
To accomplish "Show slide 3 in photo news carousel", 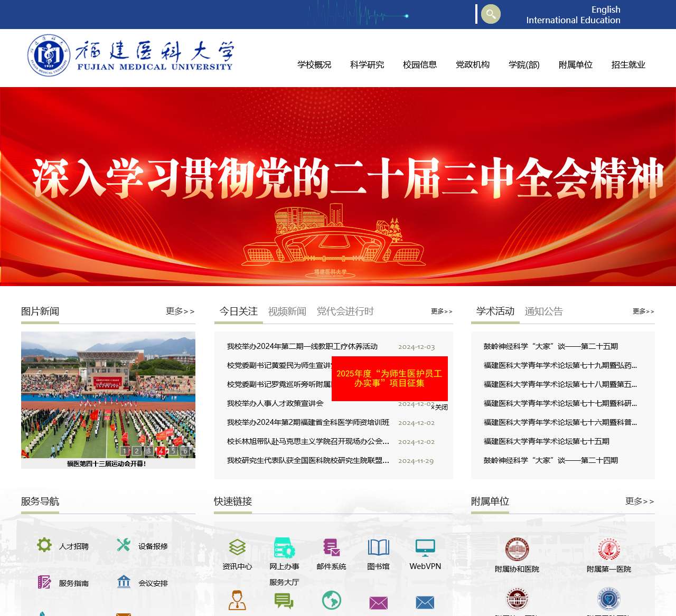I will pos(149,451).
